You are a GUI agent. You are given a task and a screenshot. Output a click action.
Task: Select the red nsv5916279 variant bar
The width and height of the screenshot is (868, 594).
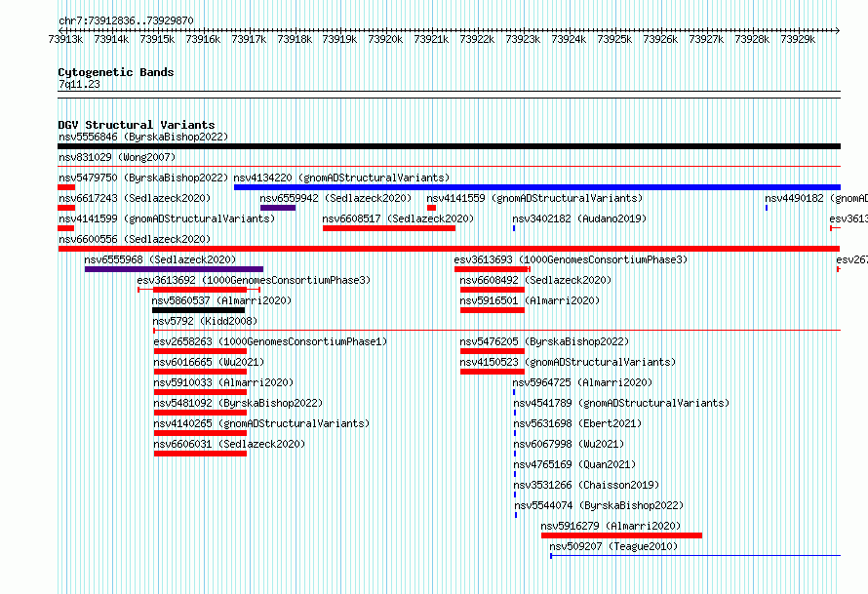[621, 535]
